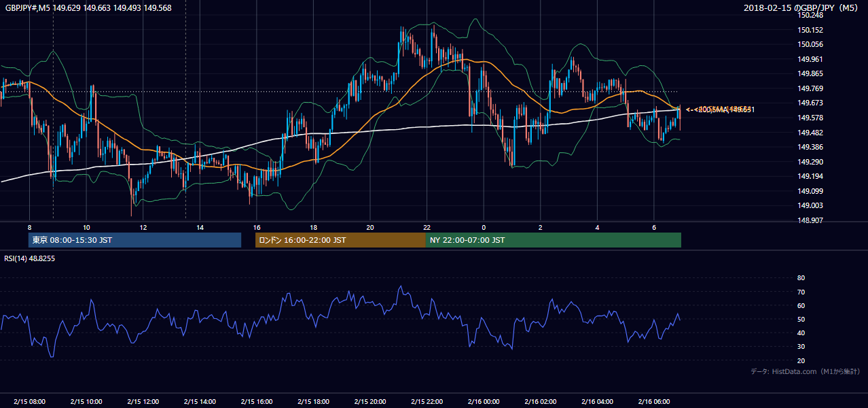
Task: Click hour label 18 under the price chart
Action: (313, 227)
